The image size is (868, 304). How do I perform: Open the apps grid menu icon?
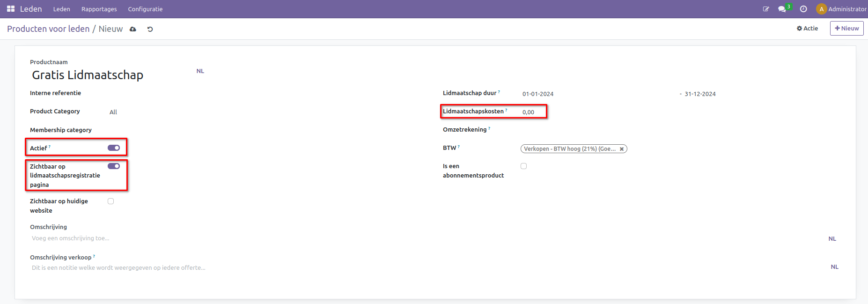11,9
